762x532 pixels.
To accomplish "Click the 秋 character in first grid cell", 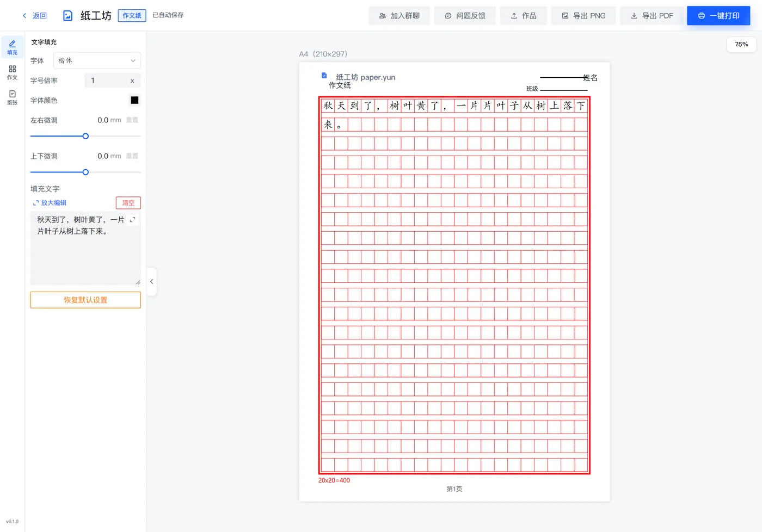I will pos(328,106).
